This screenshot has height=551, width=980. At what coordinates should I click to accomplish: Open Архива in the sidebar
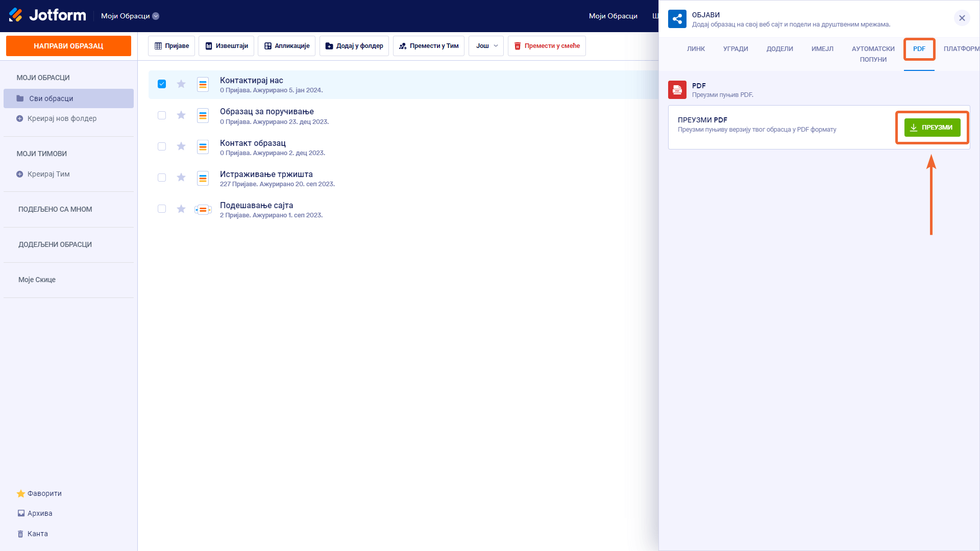35,513
